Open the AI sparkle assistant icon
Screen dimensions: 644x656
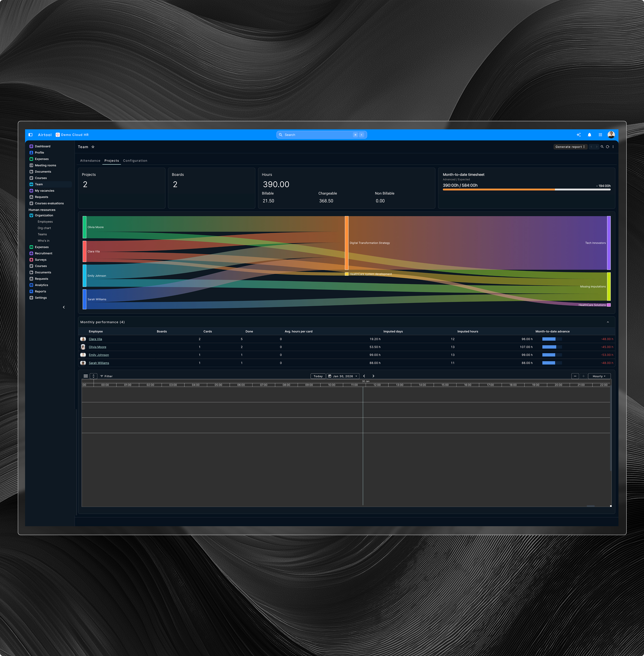[x=578, y=135]
